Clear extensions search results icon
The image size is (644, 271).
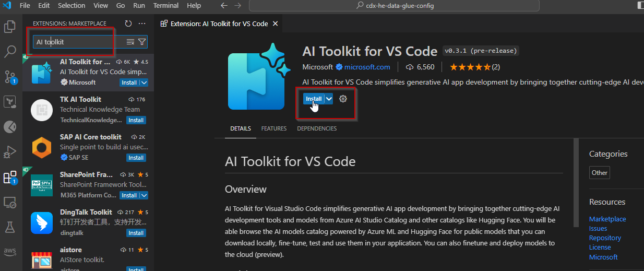130,42
